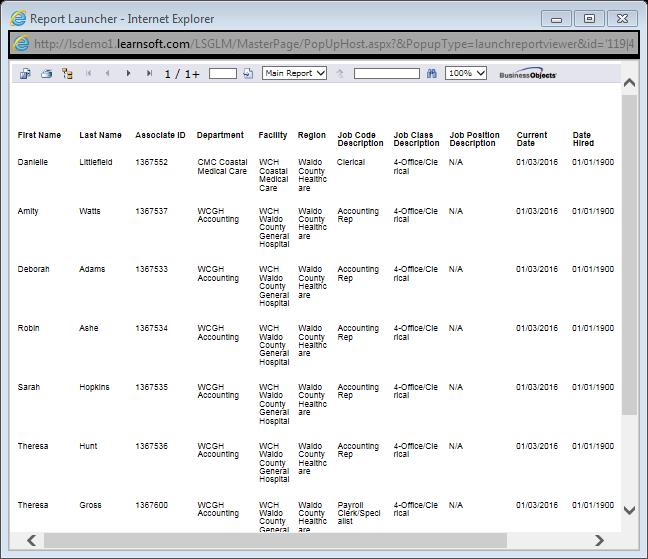Click the page number input field
This screenshot has width=648, height=559.
[x=223, y=74]
